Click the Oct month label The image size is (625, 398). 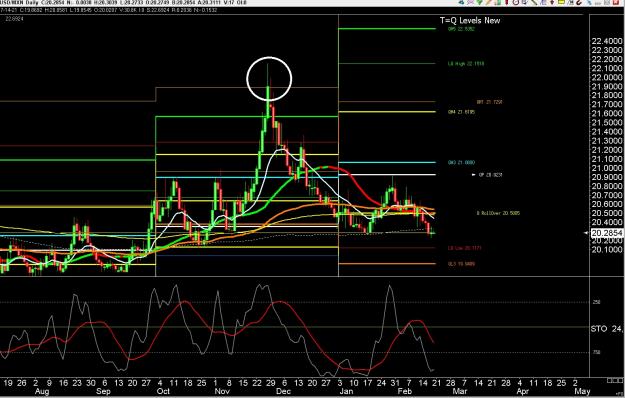(x=163, y=392)
